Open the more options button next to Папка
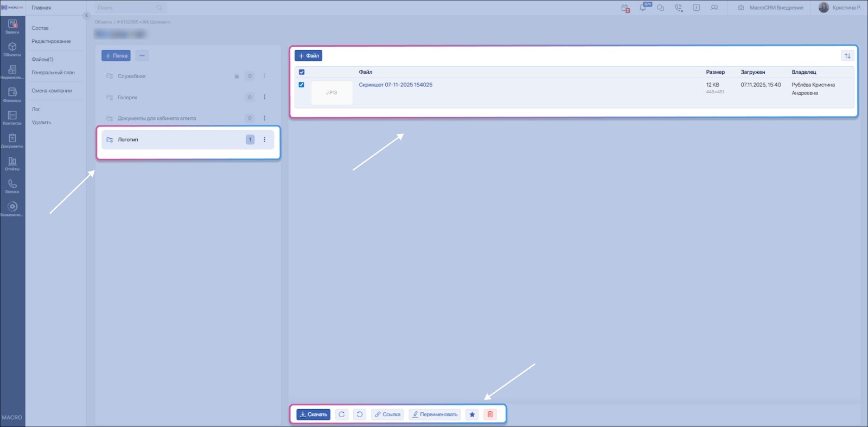 point(142,56)
